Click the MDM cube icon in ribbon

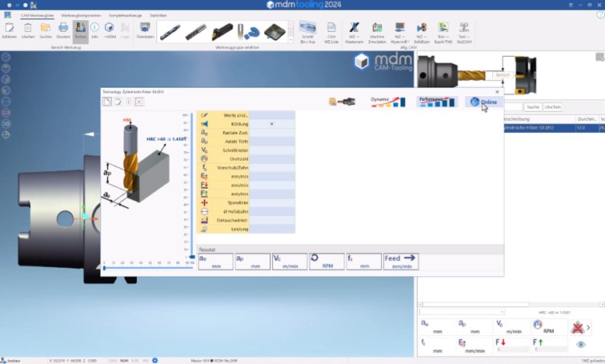[x=110, y=30]
